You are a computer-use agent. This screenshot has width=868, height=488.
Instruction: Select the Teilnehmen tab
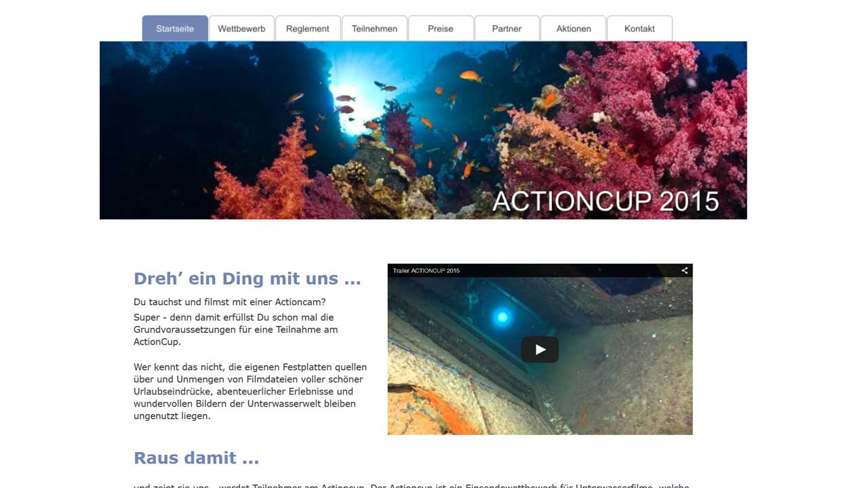374,29
